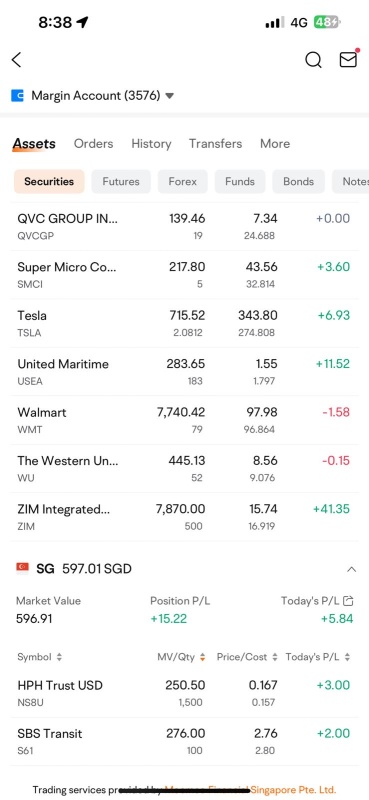Select the Futures filter chip
Screen dimensions: 369x800
tap(121, 182)
